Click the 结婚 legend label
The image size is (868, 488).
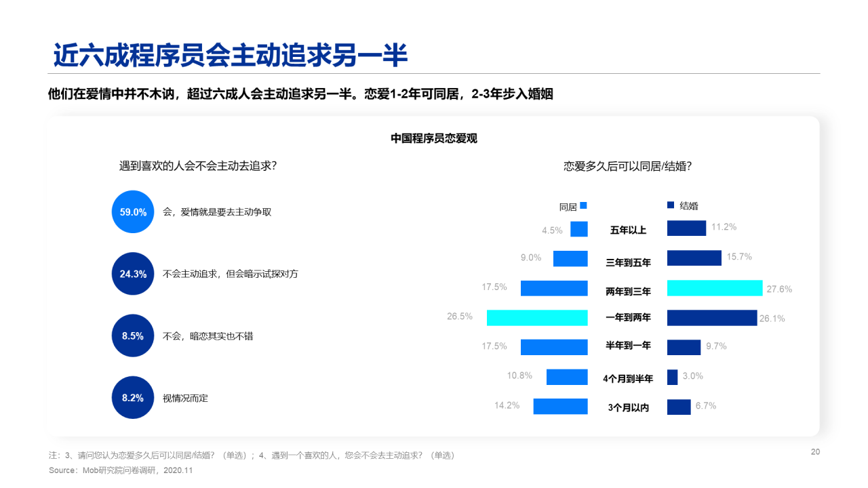click(689, 205)
